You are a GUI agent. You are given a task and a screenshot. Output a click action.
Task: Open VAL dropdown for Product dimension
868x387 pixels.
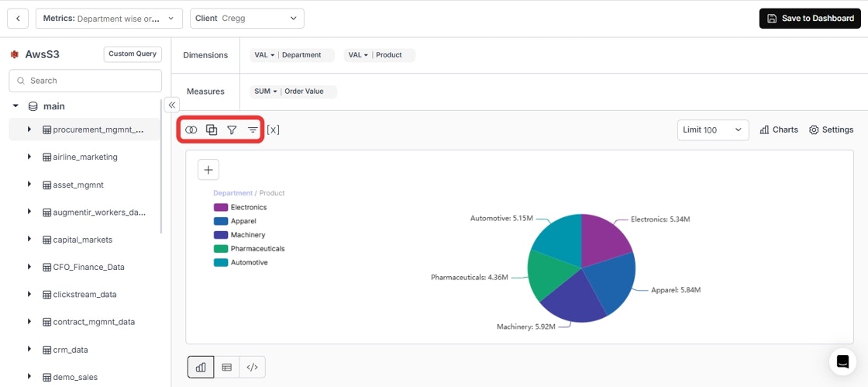pyautogui.click(x=358, y=55)
